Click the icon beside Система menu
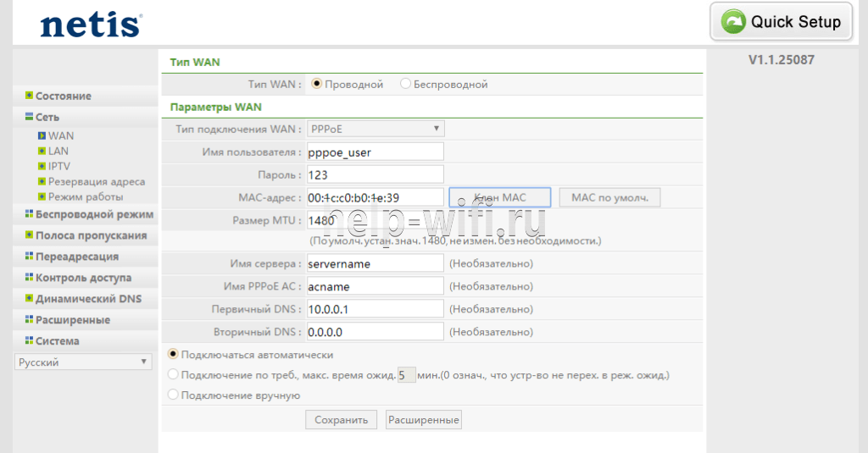 (x=29, y=341)
